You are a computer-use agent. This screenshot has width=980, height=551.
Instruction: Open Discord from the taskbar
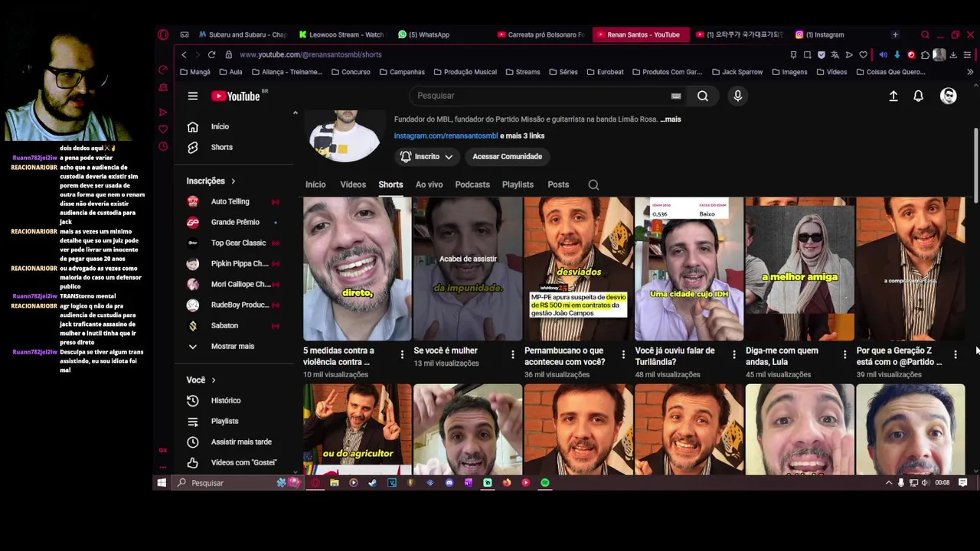(449, 483)
